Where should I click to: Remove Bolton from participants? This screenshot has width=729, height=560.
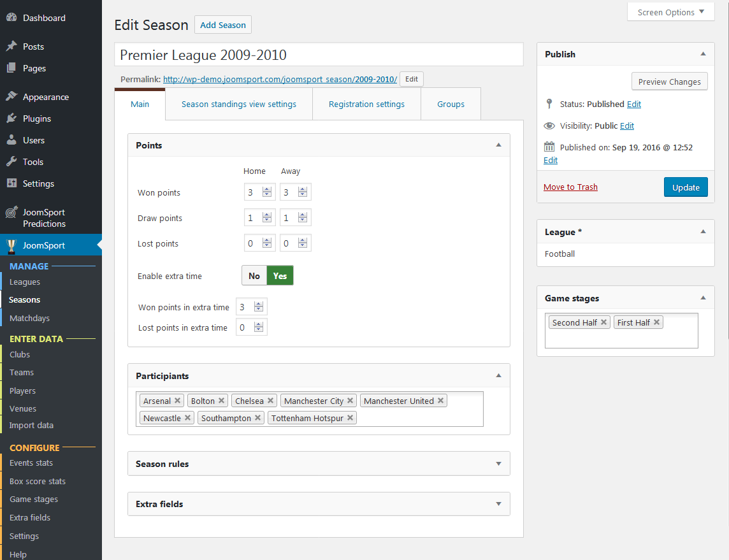[x=221, y=401]
